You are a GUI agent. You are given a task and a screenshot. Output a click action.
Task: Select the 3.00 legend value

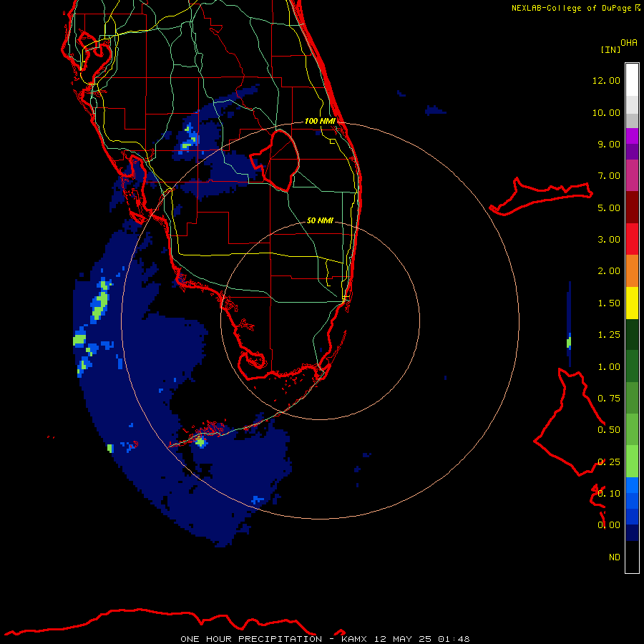pyautogui.click(x=609, y=240)
